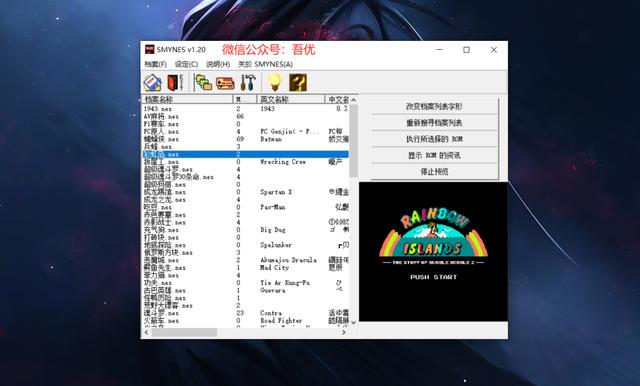Select the 打砖块.nes row
The height and width of the screenshot is (386, 640).
point(246,237)
